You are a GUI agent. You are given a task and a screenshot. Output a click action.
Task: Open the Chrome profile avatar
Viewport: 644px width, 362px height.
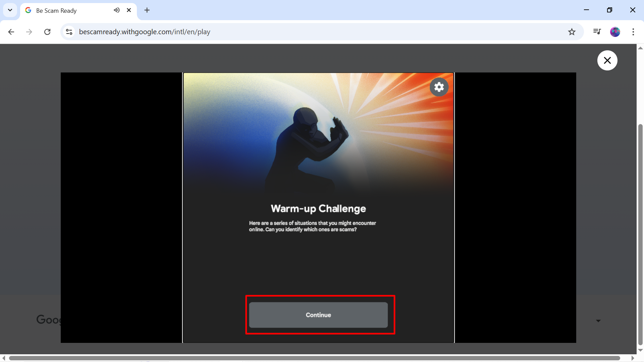click(x=615, y=32)
